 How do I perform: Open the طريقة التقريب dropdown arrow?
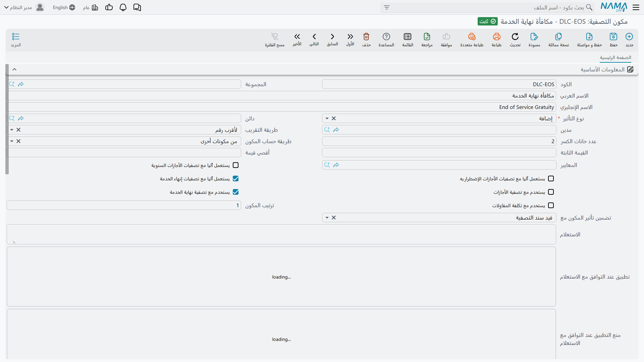(x=12, y=130)
